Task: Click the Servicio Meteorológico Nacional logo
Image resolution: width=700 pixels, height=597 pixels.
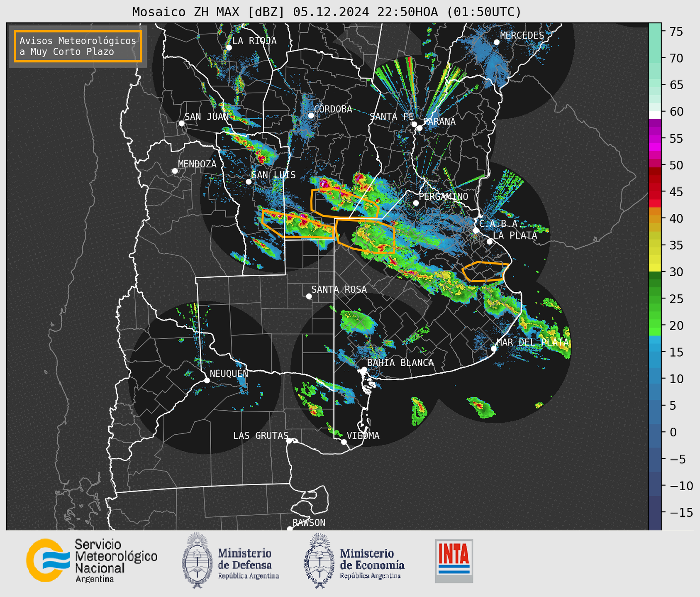Action: (x=92, y=561)
